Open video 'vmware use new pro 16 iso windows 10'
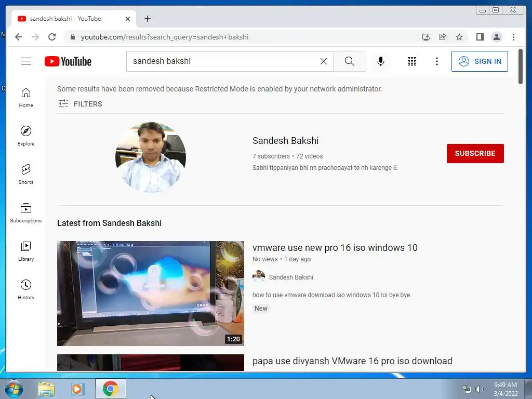The image size is (532, 399). [335, 248]
